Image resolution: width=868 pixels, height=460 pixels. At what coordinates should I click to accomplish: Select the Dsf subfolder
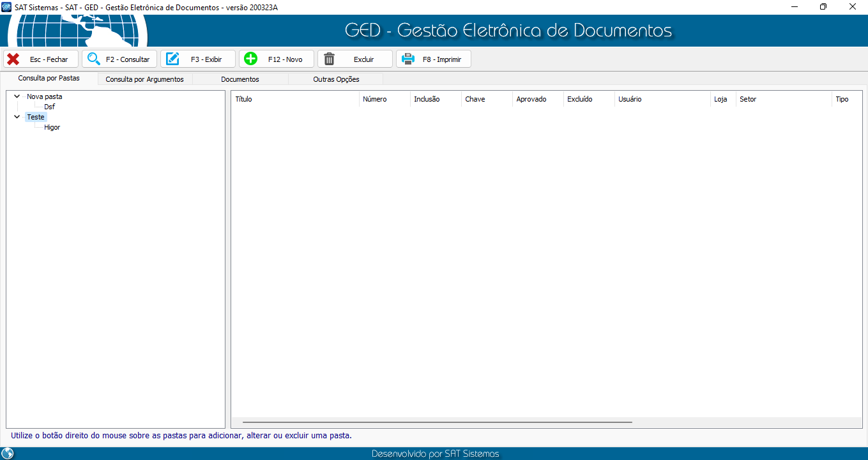49,107
